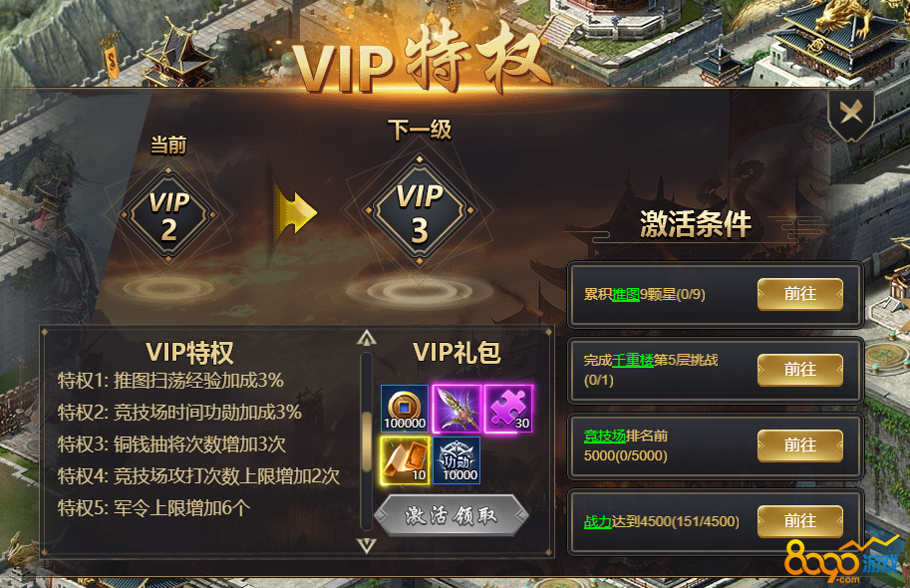Viewport: 910px width, 588px height.
Task: Click the 100000 copper coin gift icon
Action: coord(405,408)
